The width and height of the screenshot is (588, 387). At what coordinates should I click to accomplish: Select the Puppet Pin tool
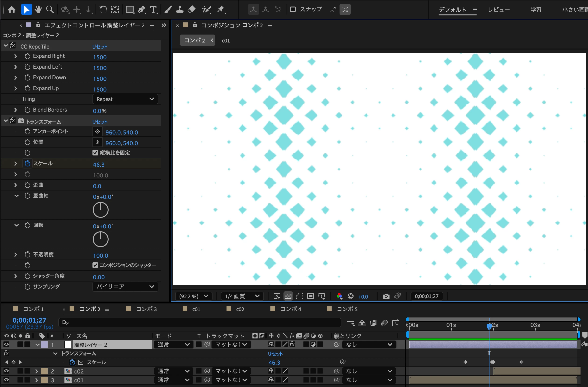(x=220, y=10)
